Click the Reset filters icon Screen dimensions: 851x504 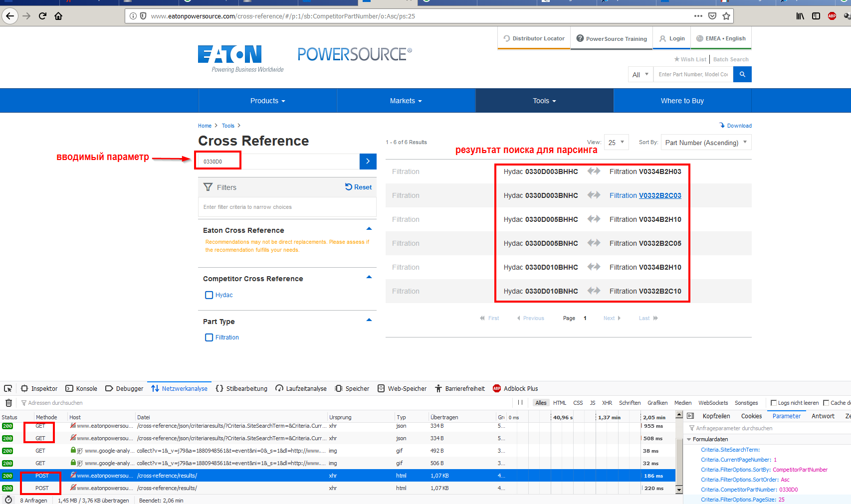coord(349,187)
